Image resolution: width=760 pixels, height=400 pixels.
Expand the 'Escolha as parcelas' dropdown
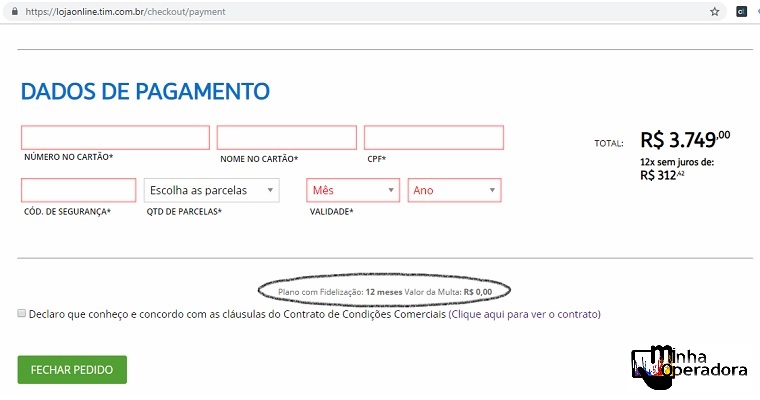(x=211, y=190)
